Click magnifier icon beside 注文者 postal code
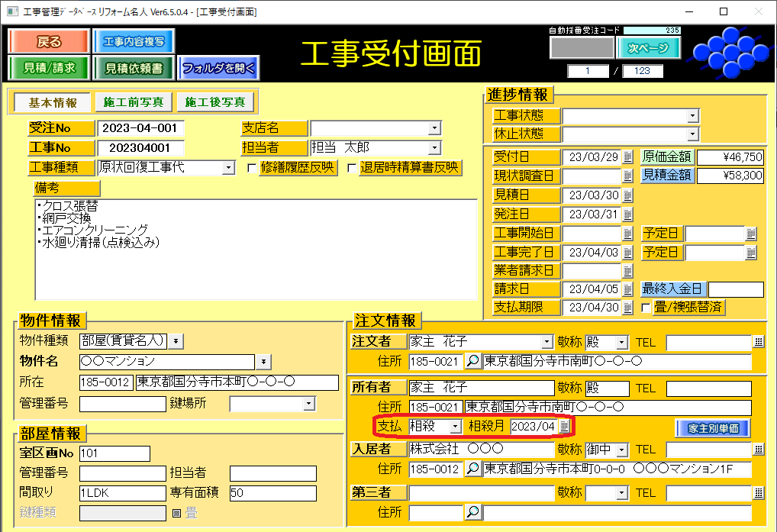This screenshot has width=777, height=532. click(473, 362)
